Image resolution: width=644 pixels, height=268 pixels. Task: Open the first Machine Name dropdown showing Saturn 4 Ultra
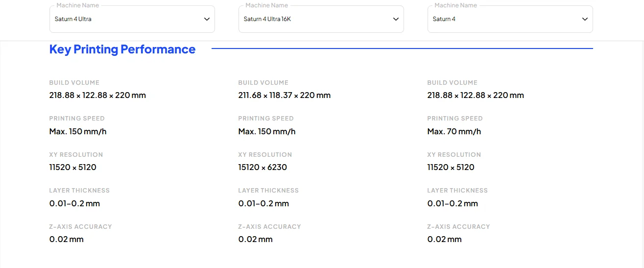pyautogui.click(x=127, y=19)
